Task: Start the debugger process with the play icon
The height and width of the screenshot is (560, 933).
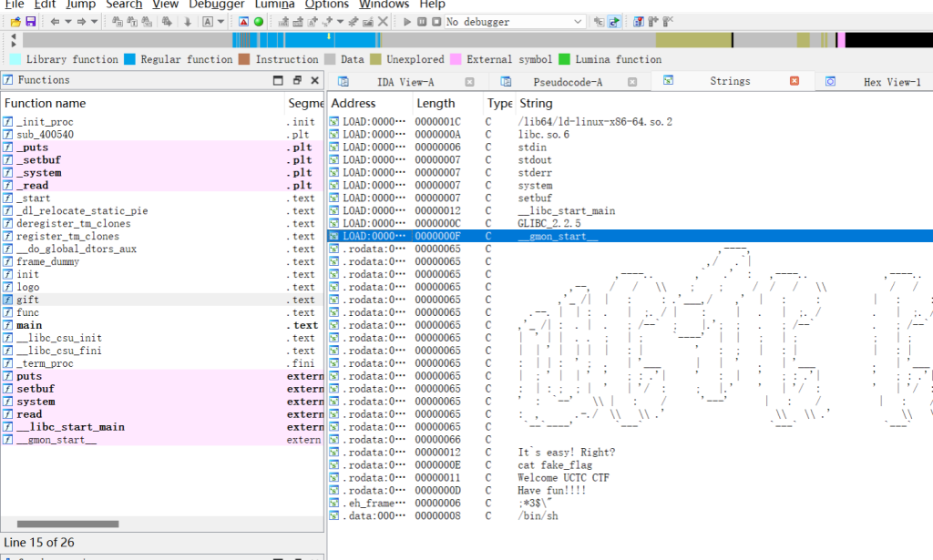Action: tap(407, 21)
